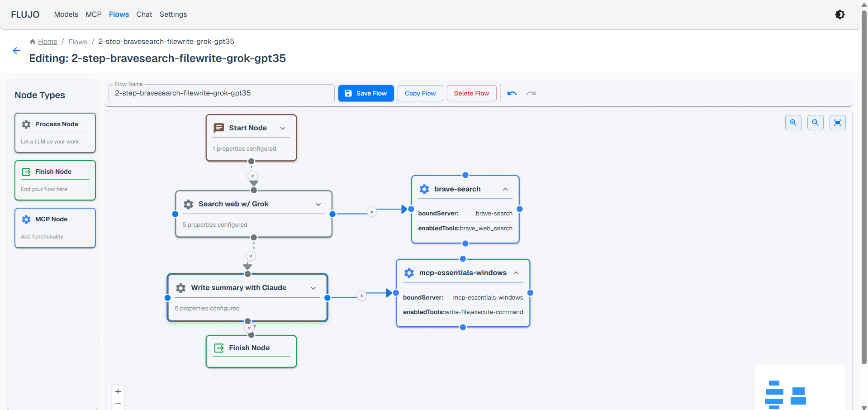This screenshot has height=410, width=868.
Task: Open the Start Node dropdown chevron
Action: coord(283,128)
